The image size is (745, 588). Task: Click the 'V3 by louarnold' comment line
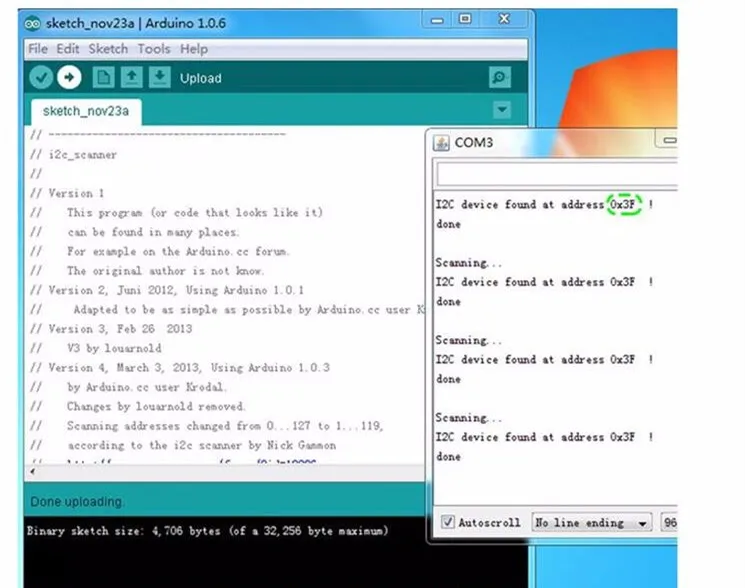(96, 348)
